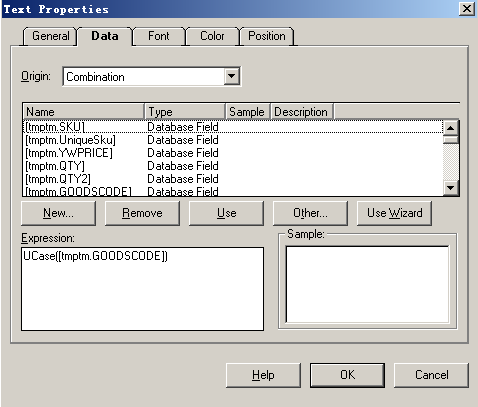
Task: Select the [tmptm.SKU] row
Action: [x=233, y=127]
